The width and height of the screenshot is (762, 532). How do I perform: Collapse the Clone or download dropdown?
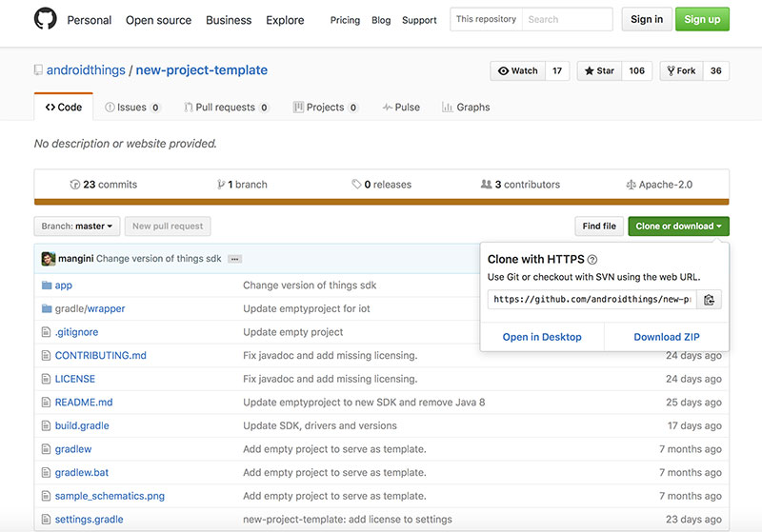coord(679,227)
